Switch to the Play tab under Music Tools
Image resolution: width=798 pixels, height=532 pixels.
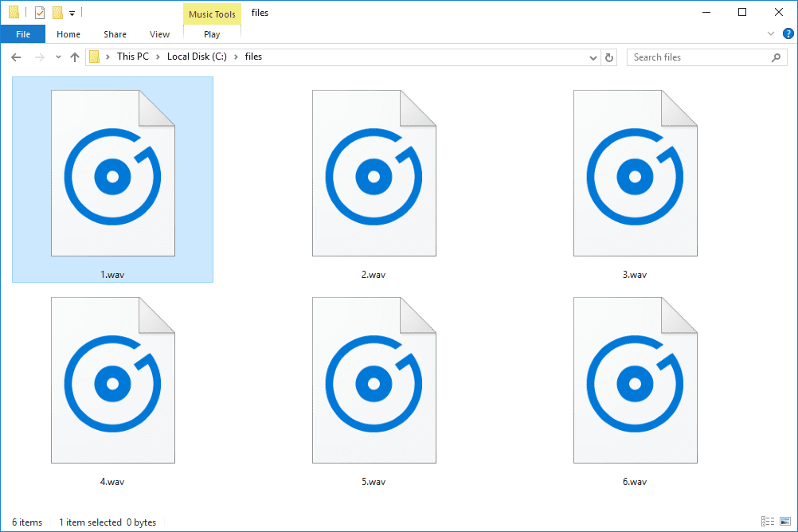point(212,34)
